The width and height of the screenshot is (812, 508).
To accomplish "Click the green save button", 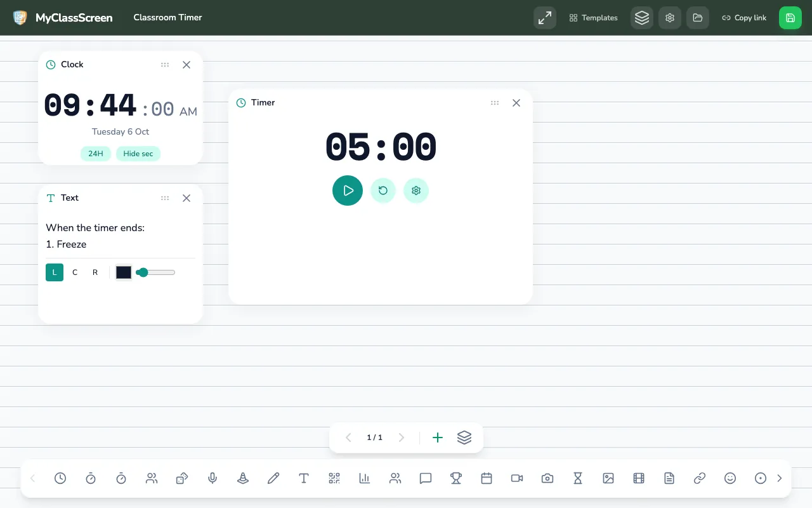I will (790, 18).
